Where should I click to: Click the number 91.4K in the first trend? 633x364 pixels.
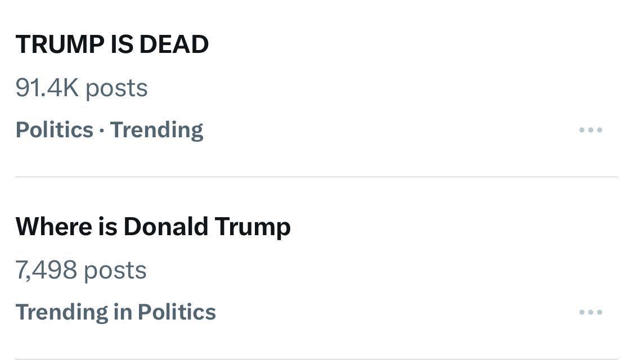click(x=47, y=88)
